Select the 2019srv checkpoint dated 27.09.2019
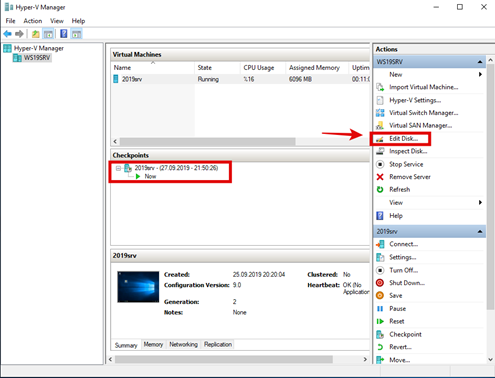Image resolution: width=495 pixels, height=378 pixels. point(176,168)
